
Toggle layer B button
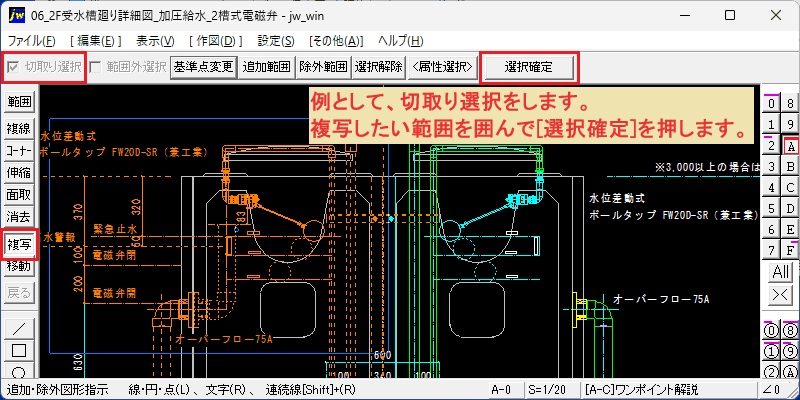pyautogui.click(x=790, y=167)
